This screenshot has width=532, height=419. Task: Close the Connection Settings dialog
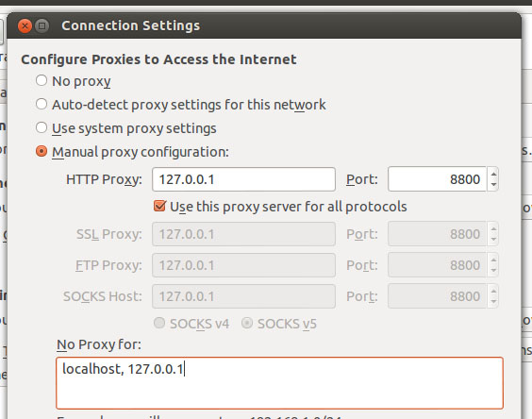click(x=25, y=25)
